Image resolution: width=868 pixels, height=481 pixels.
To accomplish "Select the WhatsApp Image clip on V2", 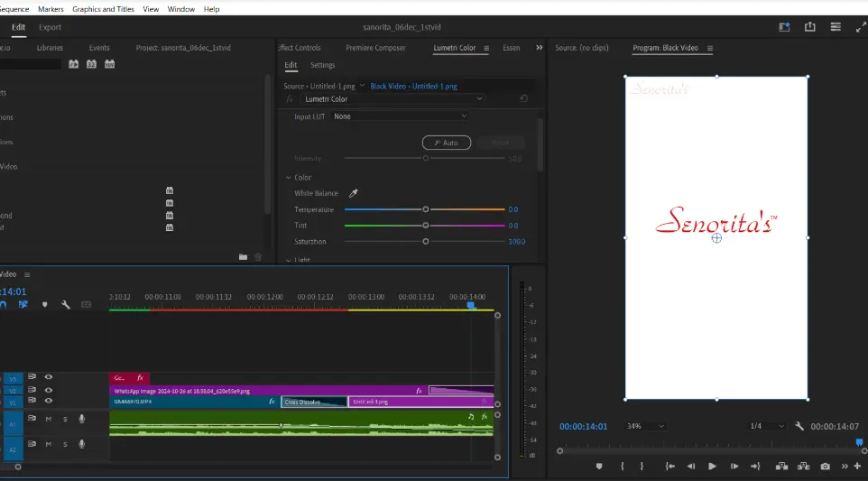I will [x=269, y=391].
